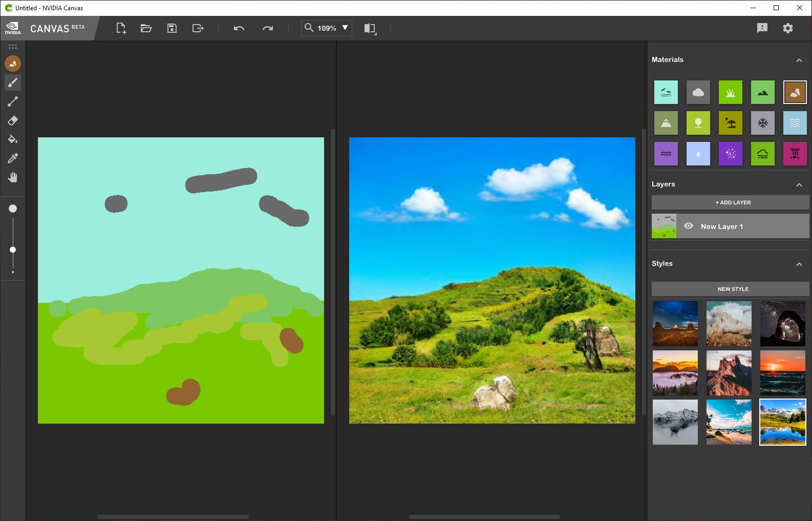Apply the gray misty snowy mountain style
The image size is (812, 521).
click(675, 422)
